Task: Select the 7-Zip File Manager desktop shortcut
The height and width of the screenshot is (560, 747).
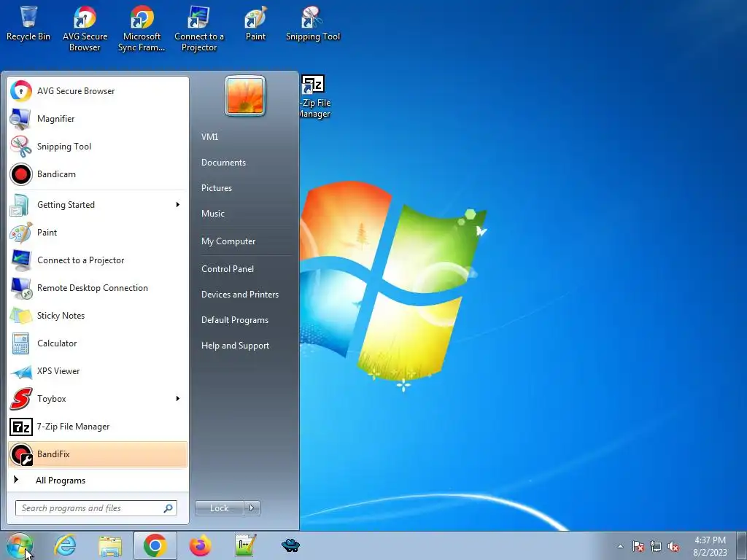Action: point(314,96)
